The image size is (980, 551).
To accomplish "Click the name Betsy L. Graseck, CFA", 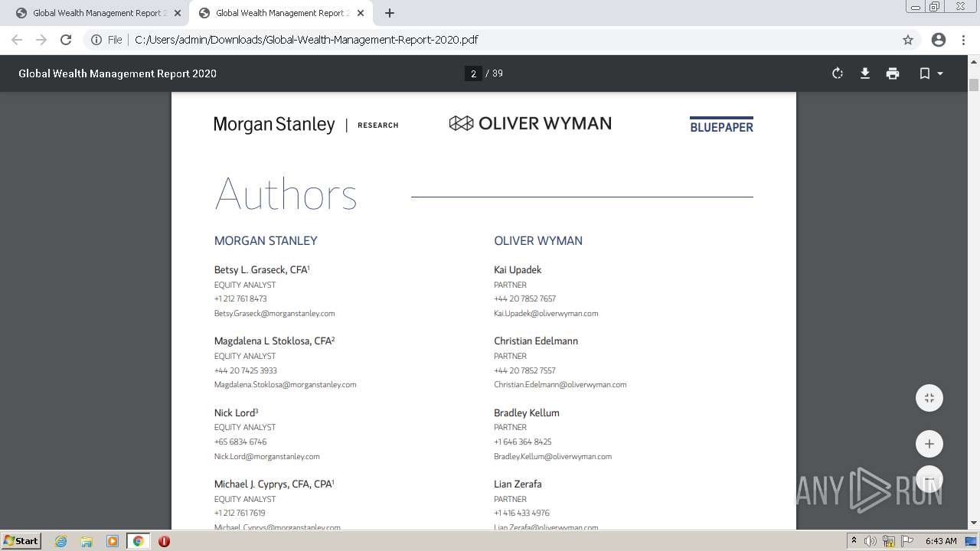I will 262,269.
